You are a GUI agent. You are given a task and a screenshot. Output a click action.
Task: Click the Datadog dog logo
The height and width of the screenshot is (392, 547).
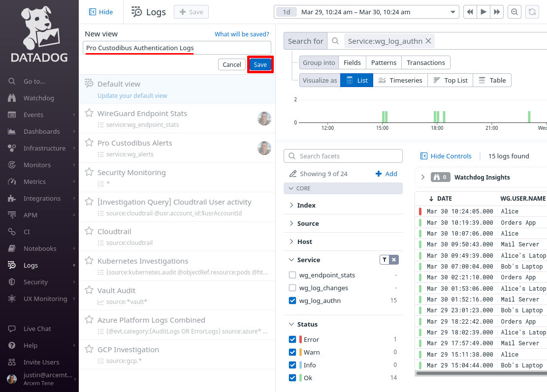point(39,33)
